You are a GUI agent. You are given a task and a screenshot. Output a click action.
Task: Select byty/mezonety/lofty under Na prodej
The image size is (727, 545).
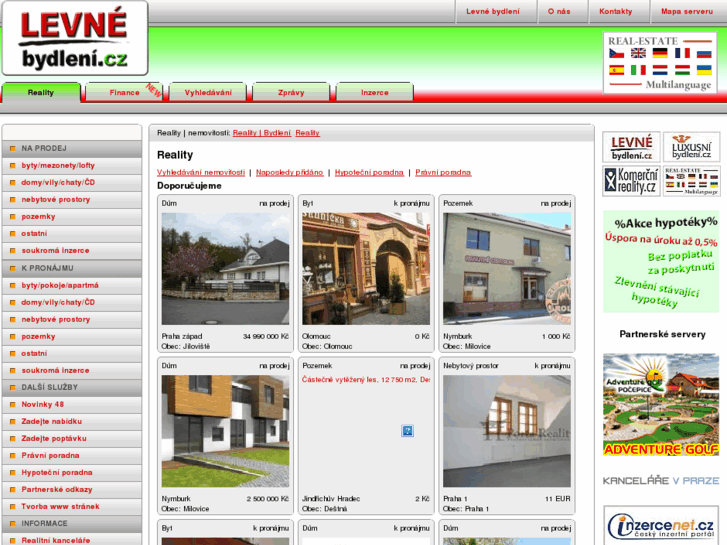click(x=72, y=166)
